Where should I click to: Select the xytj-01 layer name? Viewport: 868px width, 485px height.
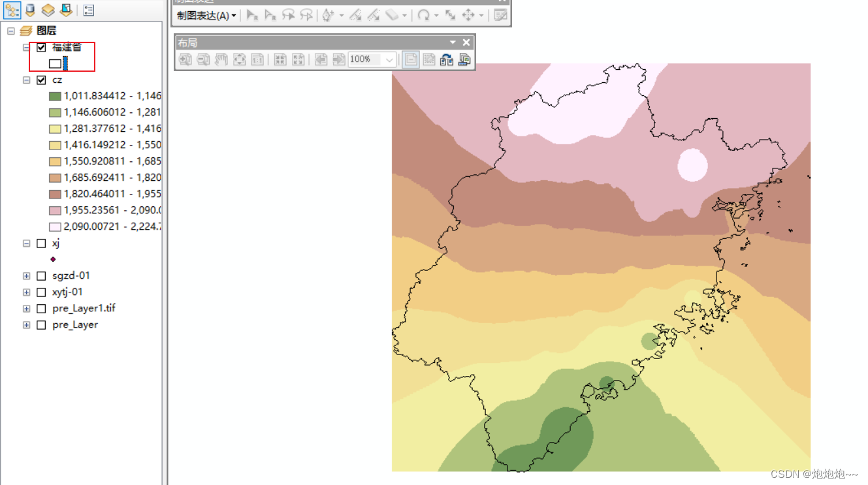click(67, 292)
